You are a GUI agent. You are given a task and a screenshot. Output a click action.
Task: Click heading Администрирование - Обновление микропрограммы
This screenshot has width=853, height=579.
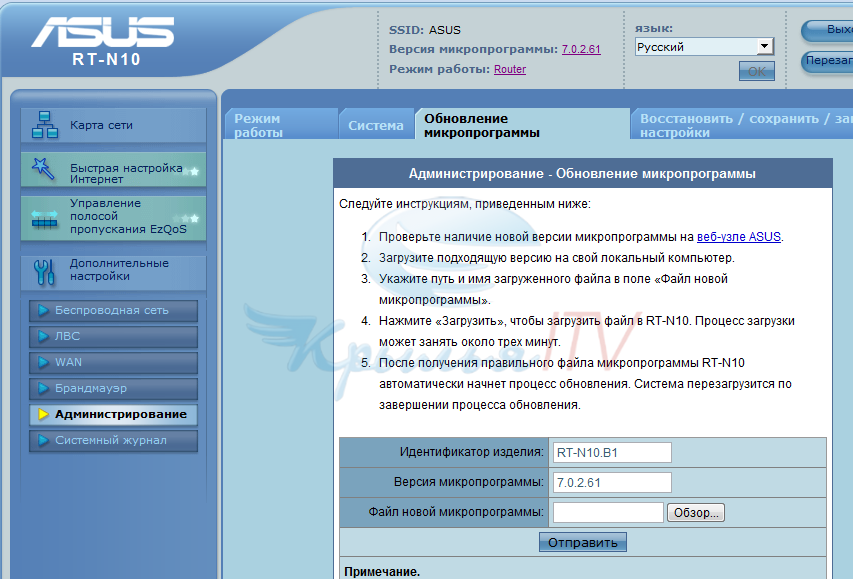582,174
